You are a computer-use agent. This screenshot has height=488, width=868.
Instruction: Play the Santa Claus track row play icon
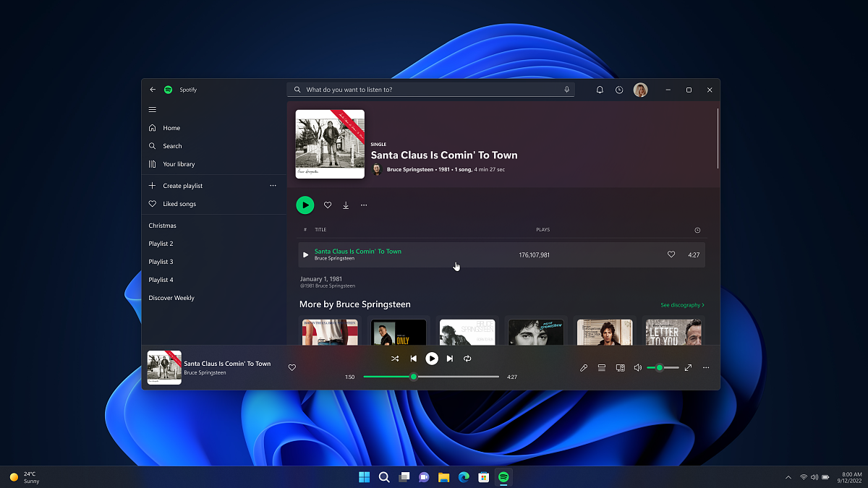pyautogui.click(x=305, y=254)
